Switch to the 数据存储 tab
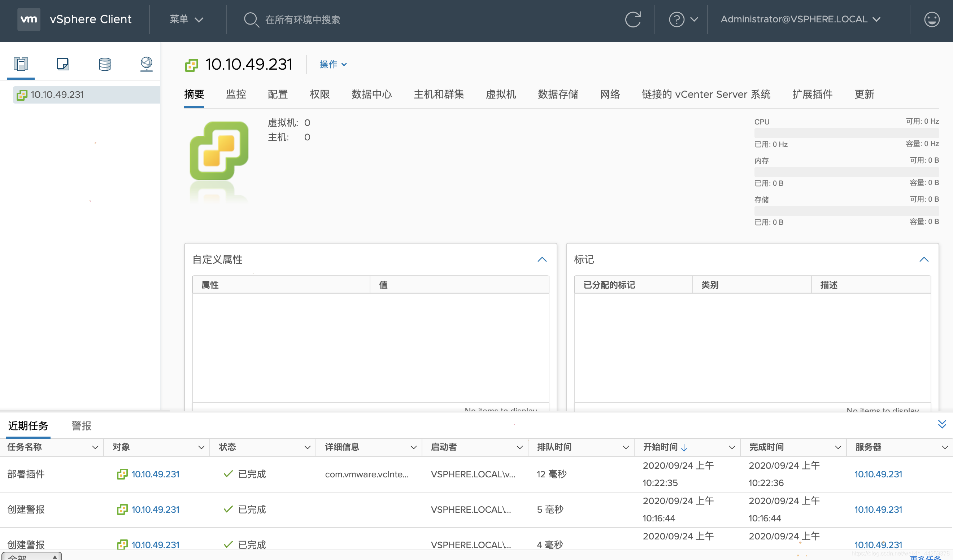Viewport: 953px width, 560px height. [x=558, y=94]
